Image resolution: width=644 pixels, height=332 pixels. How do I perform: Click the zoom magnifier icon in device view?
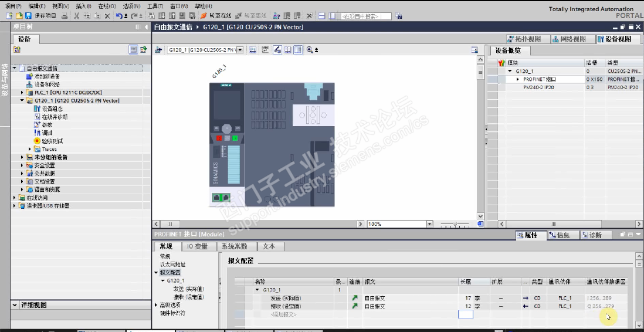coord(310,50)
